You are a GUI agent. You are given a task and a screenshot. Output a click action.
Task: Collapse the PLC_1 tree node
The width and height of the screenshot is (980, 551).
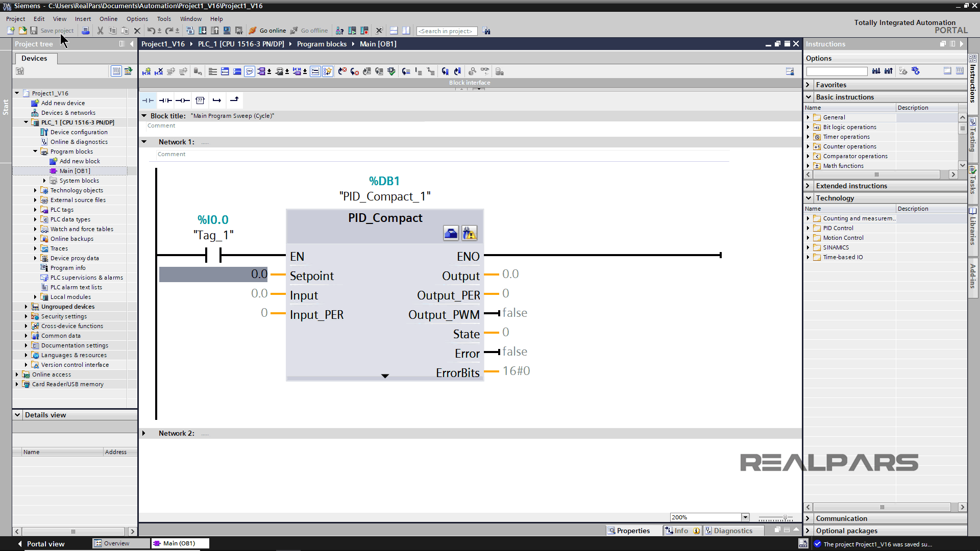(x=26, y=122)
